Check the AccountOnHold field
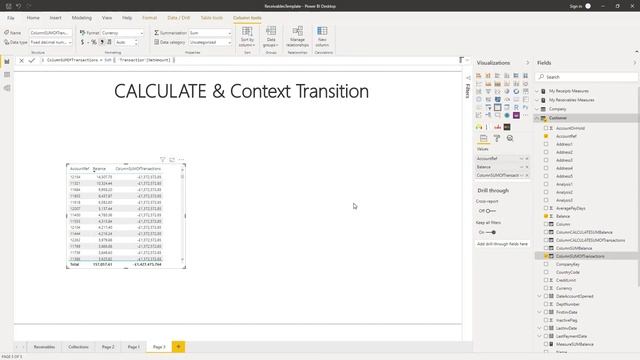This screenshot has width=640, height=360. (x=546, y=128)
